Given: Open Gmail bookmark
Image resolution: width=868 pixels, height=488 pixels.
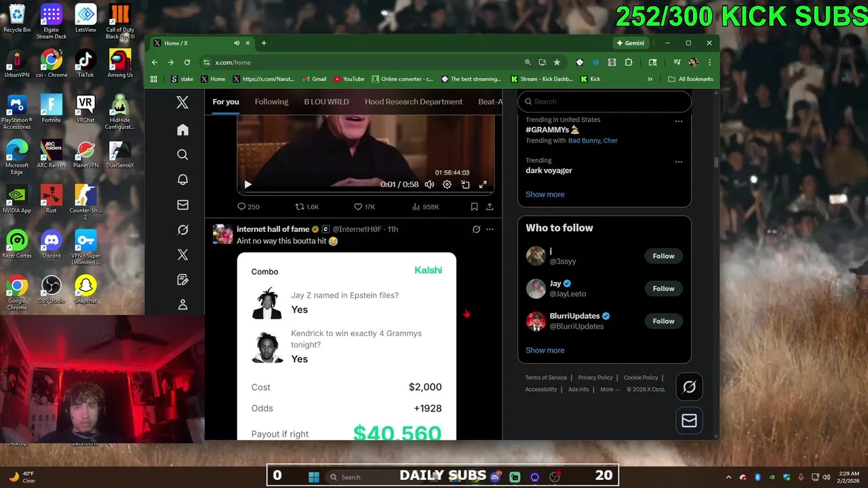Looking at the screenshot, I should 314,79.
